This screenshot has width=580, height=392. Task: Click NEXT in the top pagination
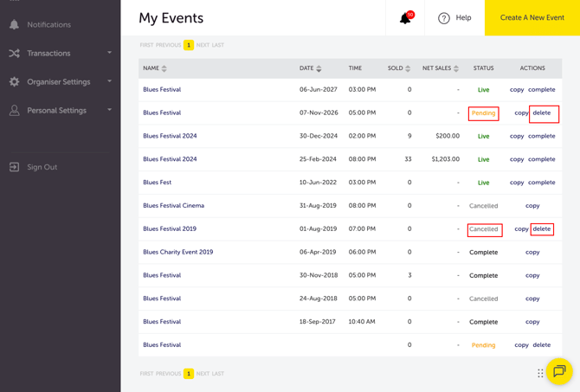coord(203,45)
